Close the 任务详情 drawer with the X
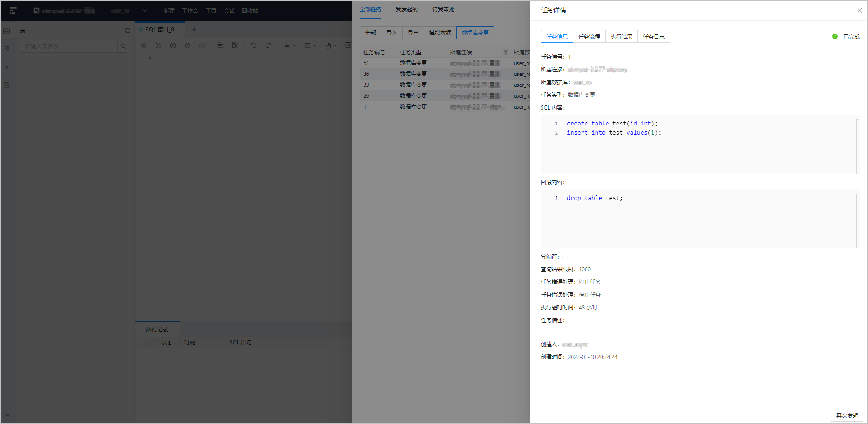Image resolution: width=868 pixels, height=424 pixels. (x=859, y=10)
